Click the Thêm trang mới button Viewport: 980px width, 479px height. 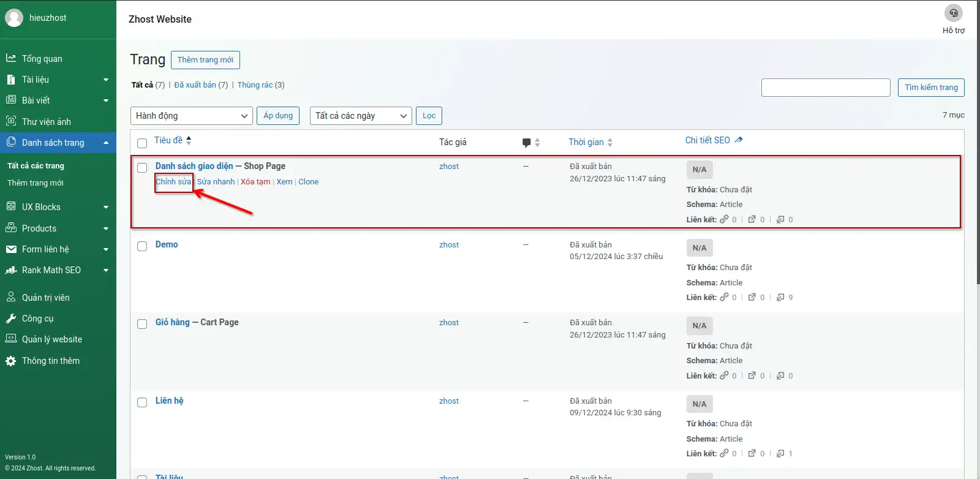point(205,60)
